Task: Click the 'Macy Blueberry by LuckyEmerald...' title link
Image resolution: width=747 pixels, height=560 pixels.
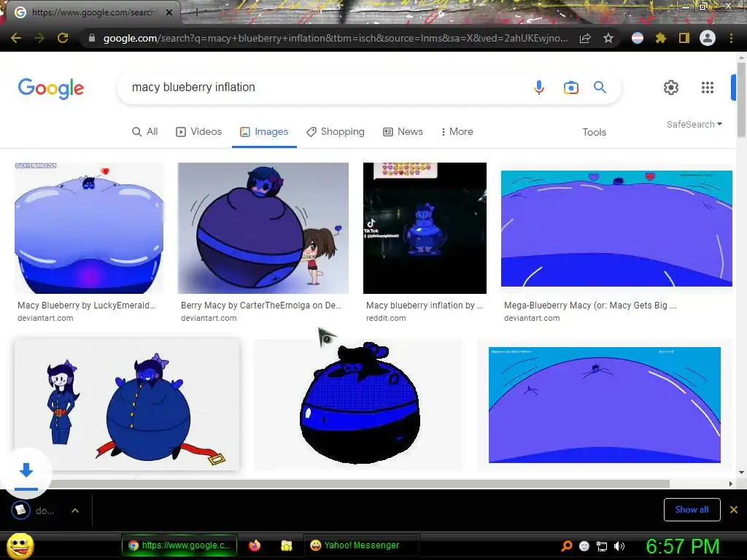Action: coord(87,306)
